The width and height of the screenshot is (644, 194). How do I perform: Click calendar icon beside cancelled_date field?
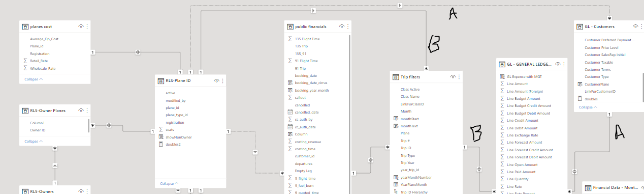tap(290, 112)
